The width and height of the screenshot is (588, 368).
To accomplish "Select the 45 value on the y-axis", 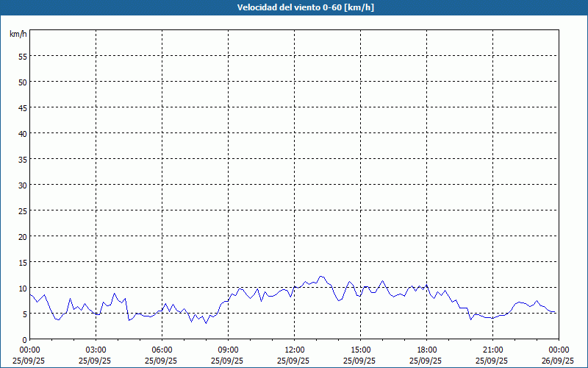I will pos(22,107).
